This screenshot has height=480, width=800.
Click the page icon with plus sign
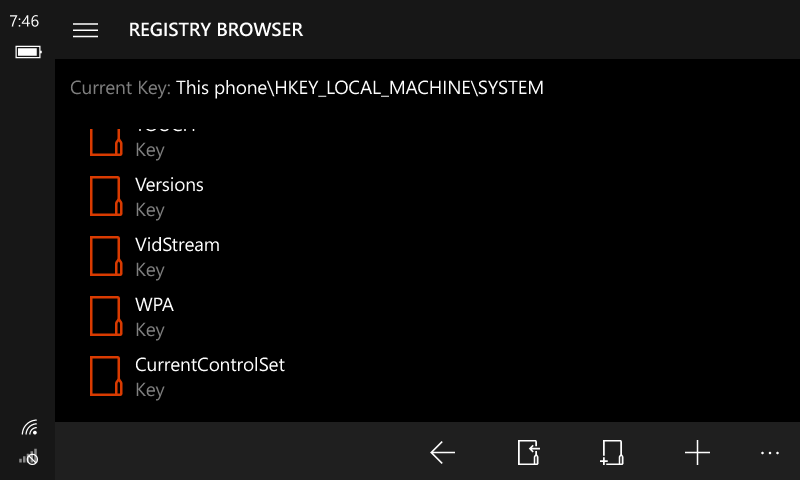click(612, 453)
